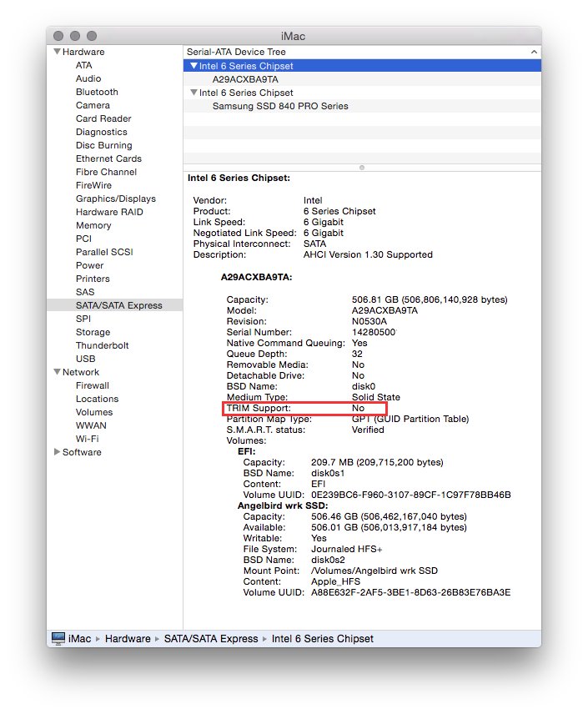The width and height of the screenshot is (588, 714).
Task: Click the disk0s2 BSD Name value
Action: [328, 560]
